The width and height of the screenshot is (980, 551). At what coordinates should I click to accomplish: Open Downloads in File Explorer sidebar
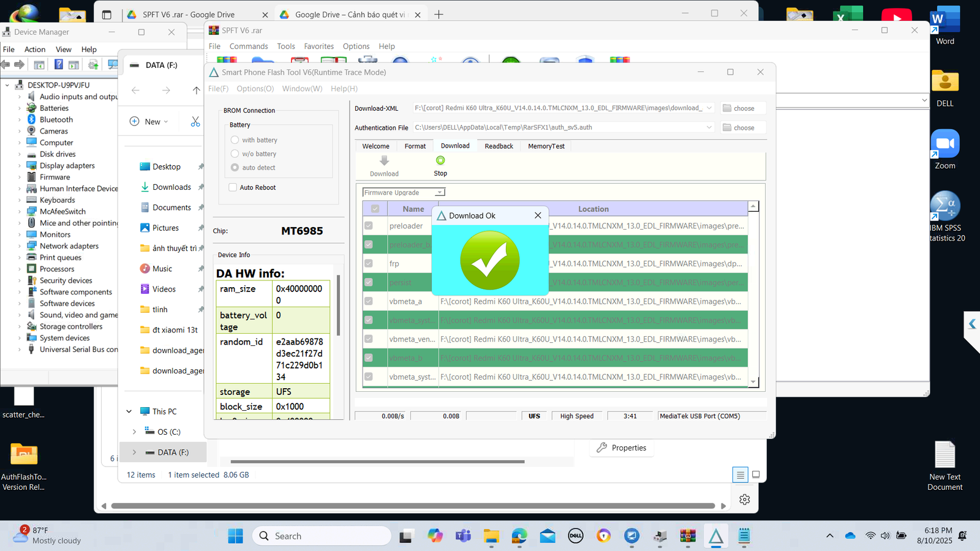pyautogui.click(x=171, y=187)
